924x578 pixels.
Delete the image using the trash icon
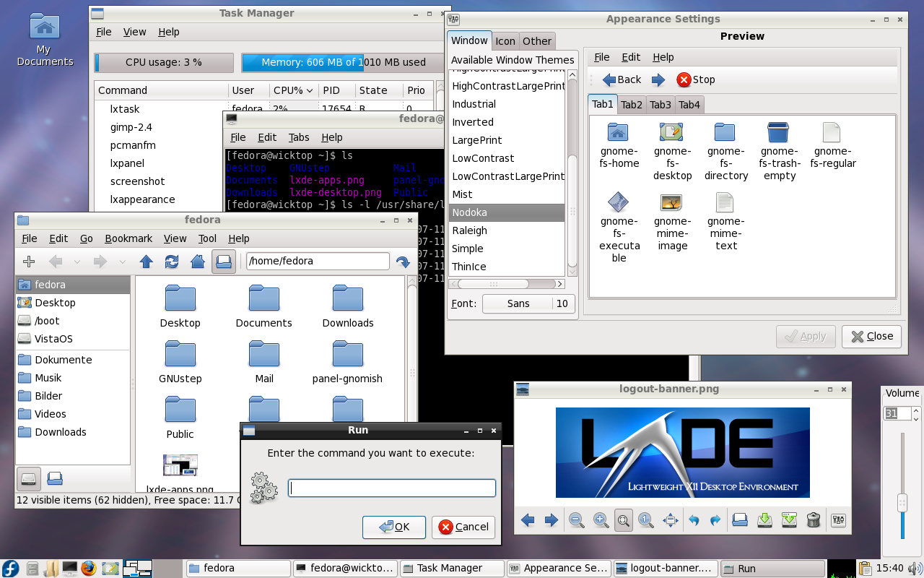point(813,519)
